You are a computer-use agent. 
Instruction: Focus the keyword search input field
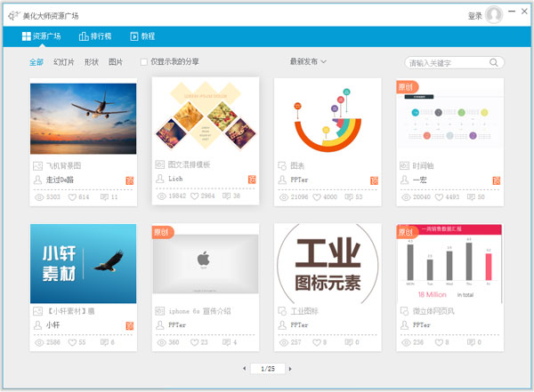click(x=449, y=63)
